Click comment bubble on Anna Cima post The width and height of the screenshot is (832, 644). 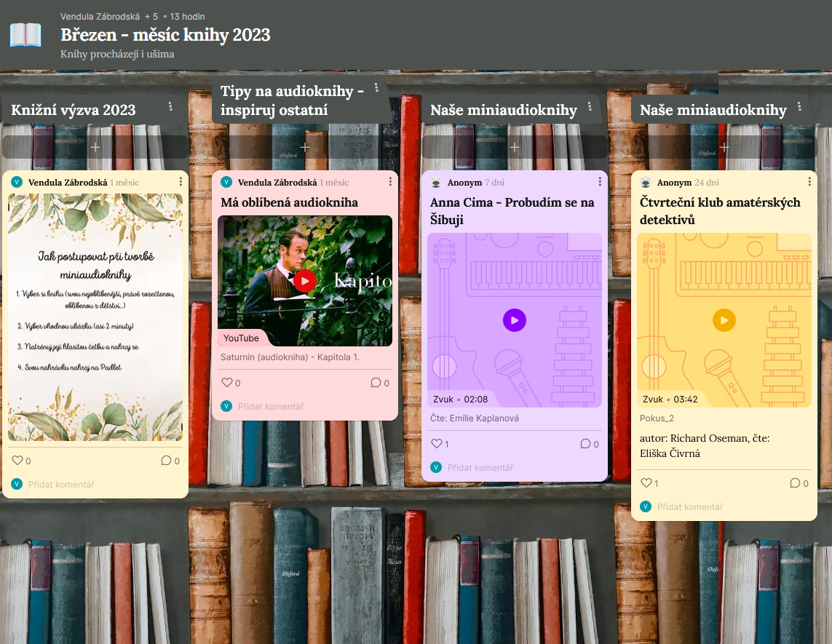pyautogui.click(x=585, y=444)
